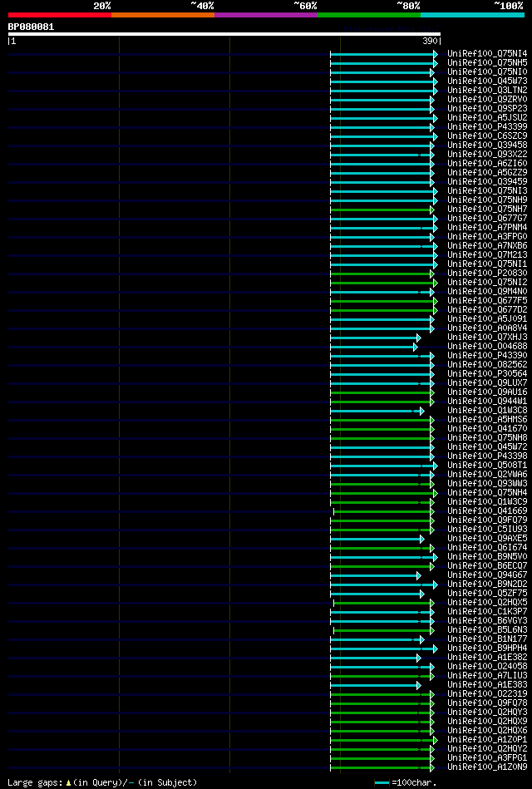Click the purple ~60% identity legend segment
532x789 pixels.
266,15
